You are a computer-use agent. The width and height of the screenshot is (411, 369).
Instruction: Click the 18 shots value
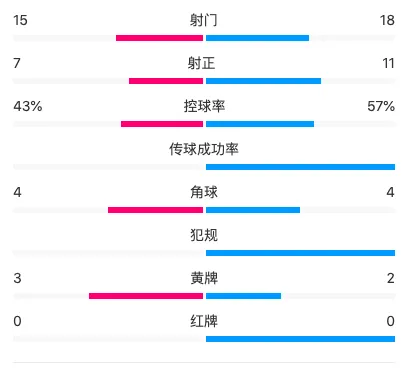point(387,20)
